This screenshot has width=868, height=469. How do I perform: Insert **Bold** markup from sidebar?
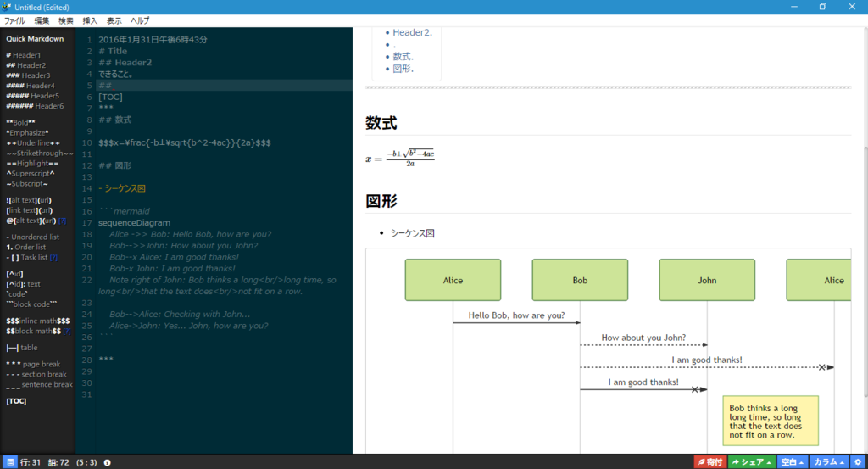pos(20,122)
